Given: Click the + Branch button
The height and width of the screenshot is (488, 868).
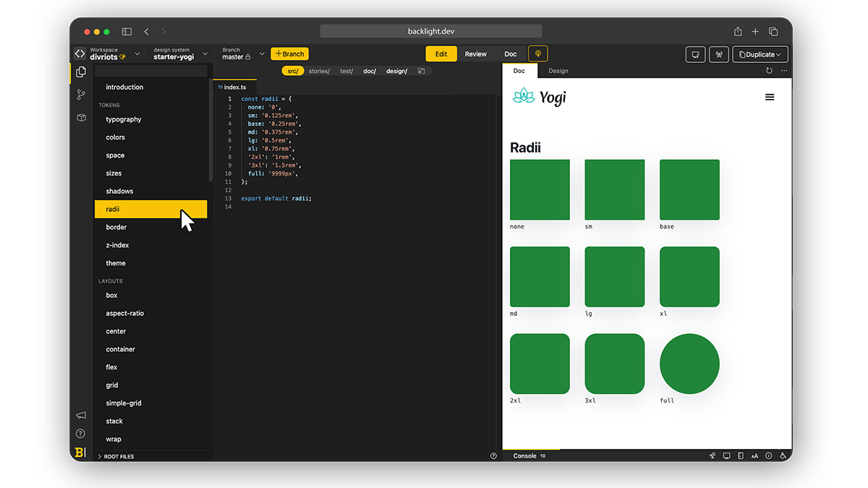Looking at the screenshot, I should pyautogui.click(x=289, y=54).
